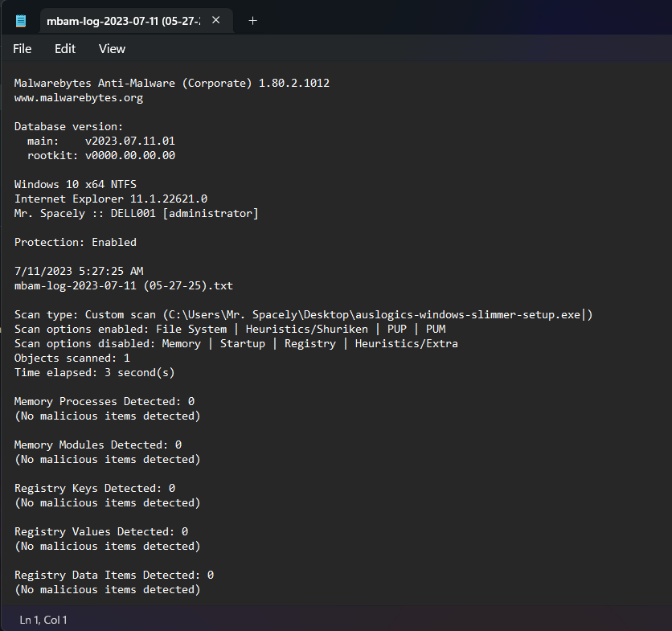Open the Edit menu

coord(65,49)
